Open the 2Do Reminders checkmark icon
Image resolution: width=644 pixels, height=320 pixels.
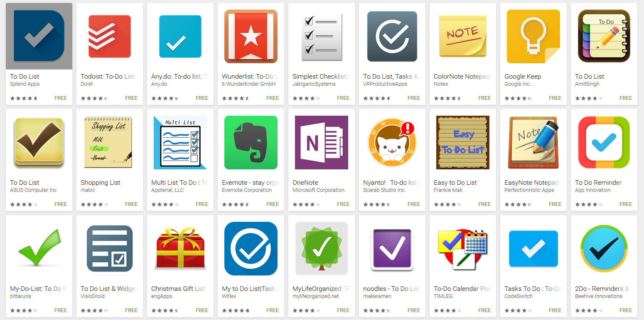pyautogui.click(x=604, y=248)
